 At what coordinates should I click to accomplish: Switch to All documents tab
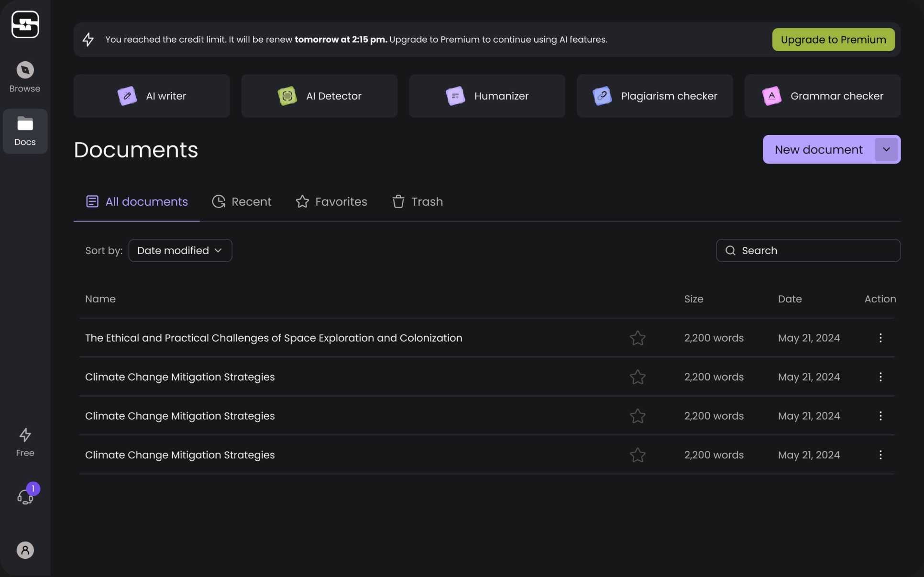point(137,201)
